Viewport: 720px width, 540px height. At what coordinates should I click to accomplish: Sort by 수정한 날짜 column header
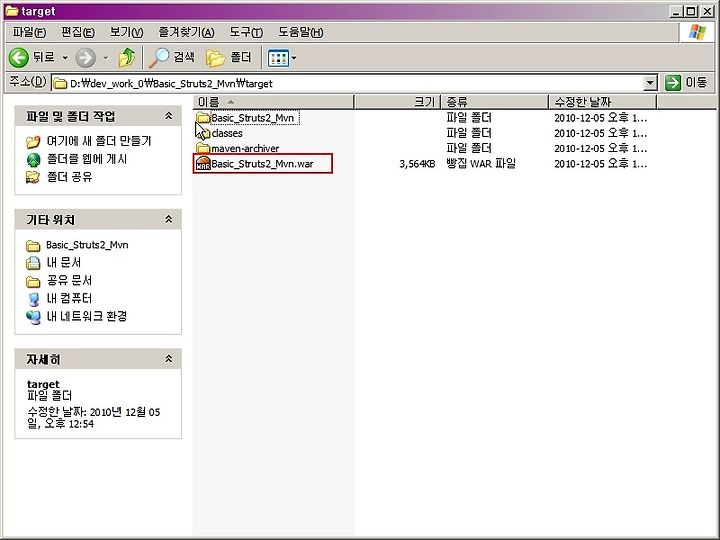point(603,102)
